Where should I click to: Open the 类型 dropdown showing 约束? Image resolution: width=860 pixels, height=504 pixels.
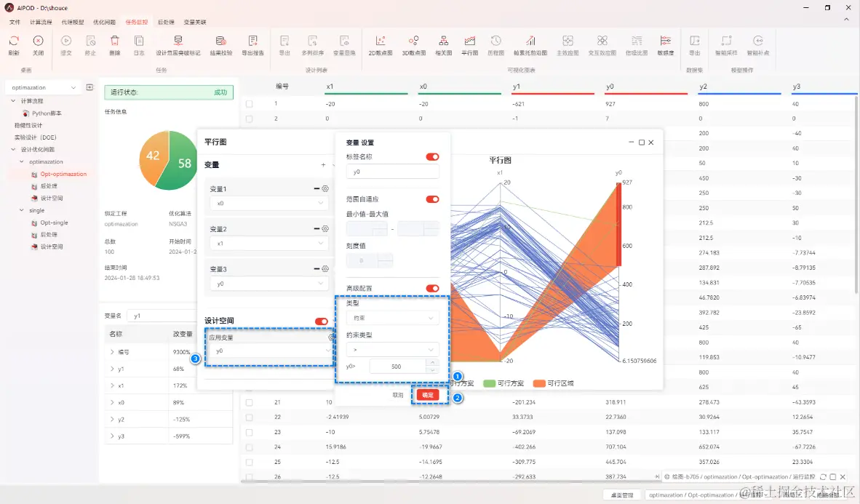tap(392, 318)
